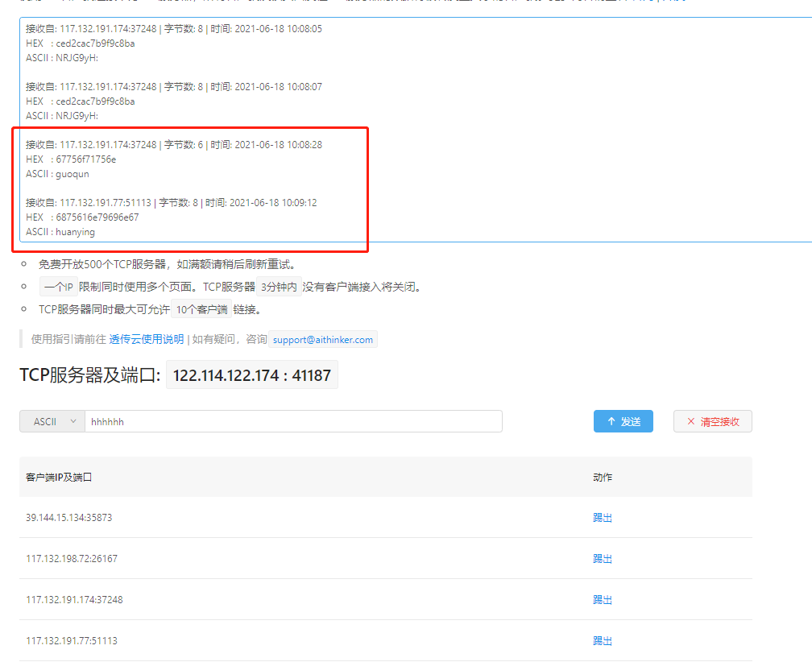Kick out client 39.144.15.134:35873
This screenshot has width=812, height=662.
tap(603, 518)
